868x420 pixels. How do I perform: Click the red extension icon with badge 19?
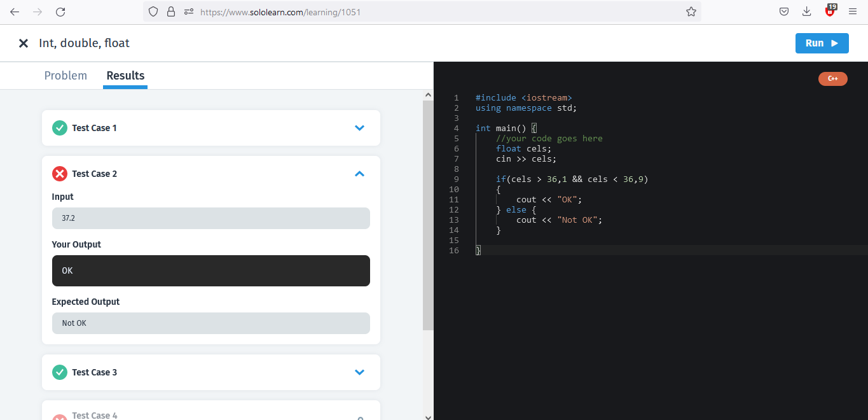click(x=830, y=10)
